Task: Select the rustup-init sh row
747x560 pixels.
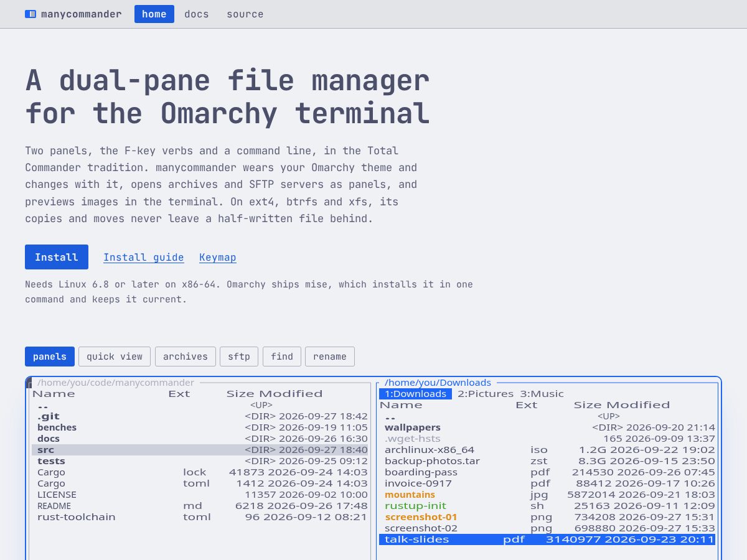Action: point(547,506)
